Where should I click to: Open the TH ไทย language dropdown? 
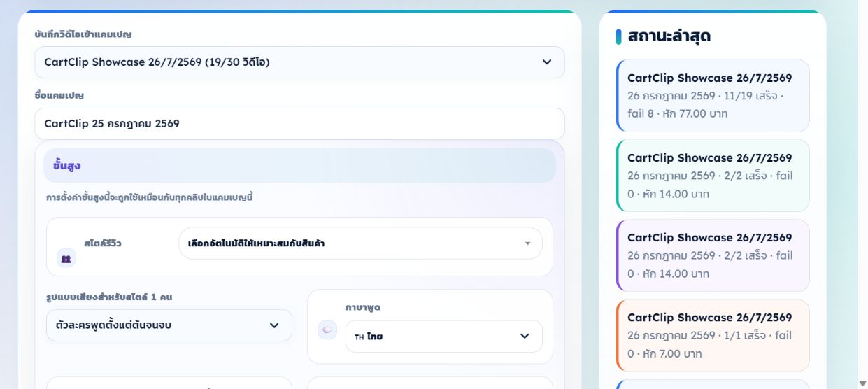444,337
